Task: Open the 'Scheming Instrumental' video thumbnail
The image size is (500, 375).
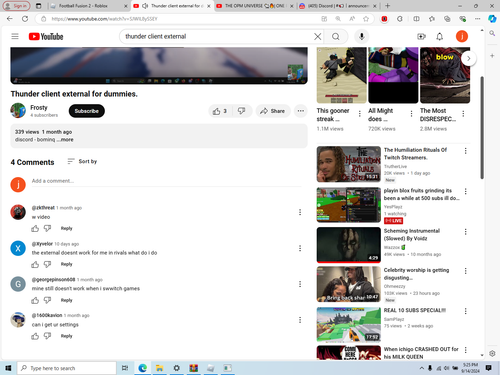Action: click(349, 245)
